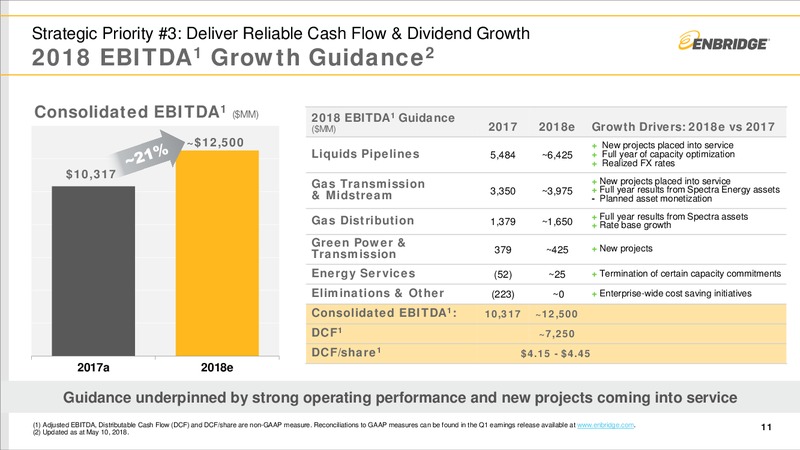The height and width of the screenshot is (450, 800).
Task: Click the DCF row label
Action: pos(327,333)
